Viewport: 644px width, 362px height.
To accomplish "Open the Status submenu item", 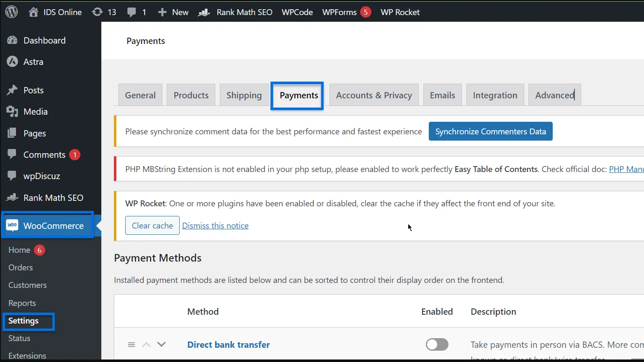I will point(19,338).
